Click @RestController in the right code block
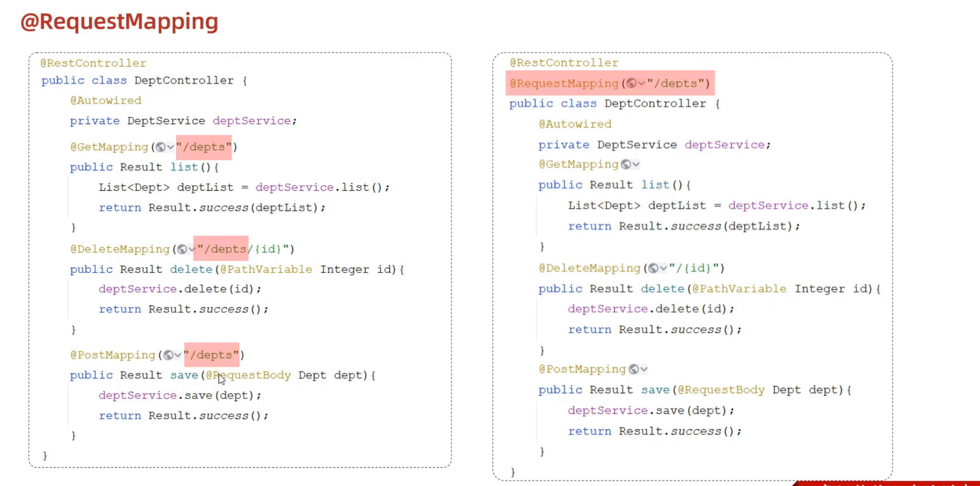Screen dimensions: 980x486 pyautogui.click(x=564, y=63)
